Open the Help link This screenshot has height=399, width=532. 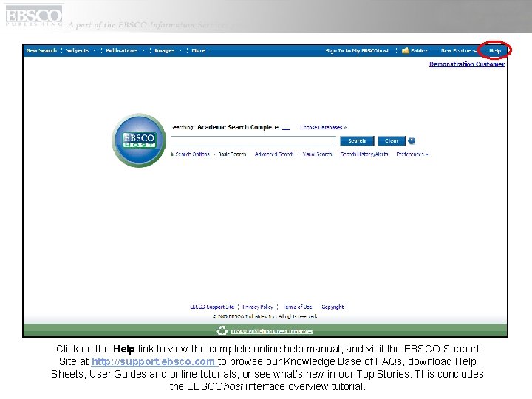(495, 51)
